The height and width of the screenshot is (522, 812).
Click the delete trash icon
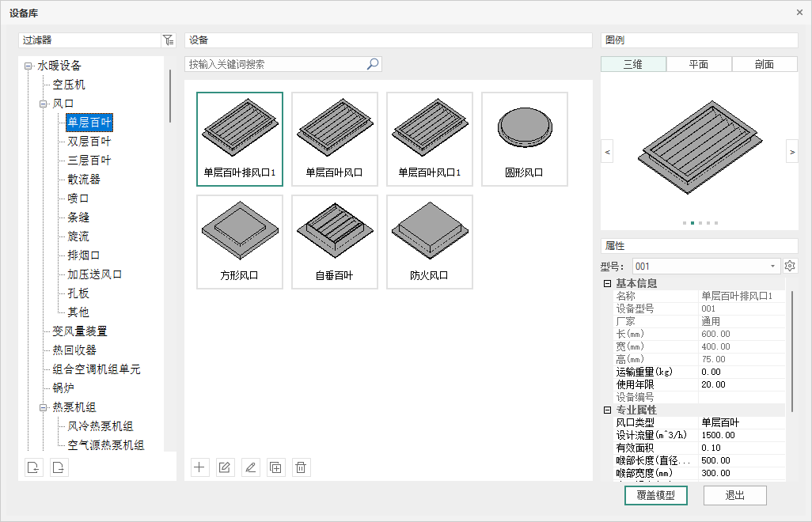[301, 467]
